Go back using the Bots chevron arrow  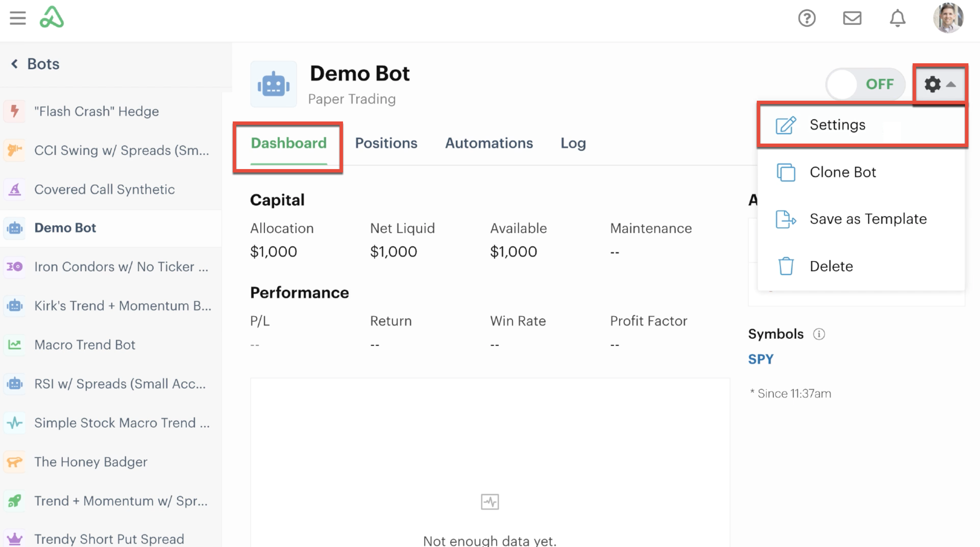tap(14, 64)
